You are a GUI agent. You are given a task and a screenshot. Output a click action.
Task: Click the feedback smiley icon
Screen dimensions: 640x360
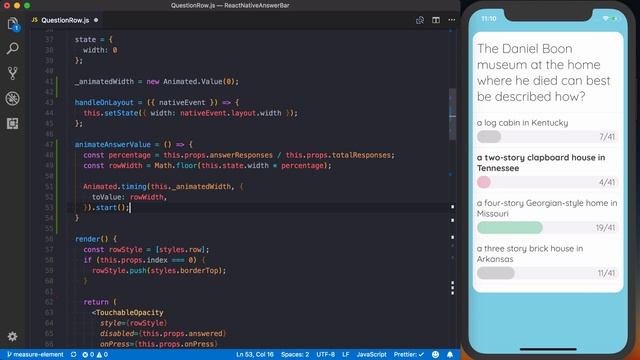tap(436, 354)
